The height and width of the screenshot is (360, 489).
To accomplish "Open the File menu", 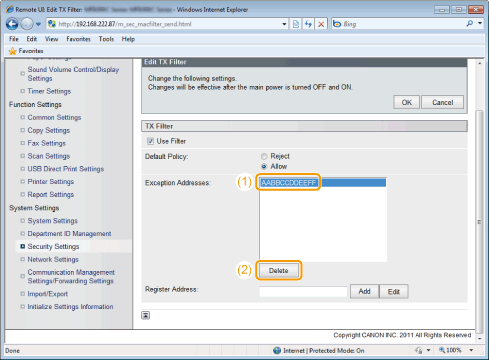I will point(14,39).
